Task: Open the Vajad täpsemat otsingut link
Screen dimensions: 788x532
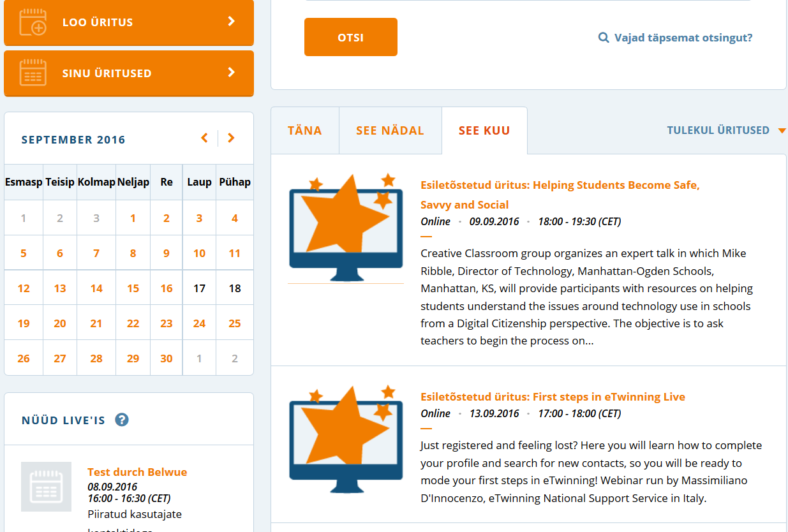Action: (683, 38)
